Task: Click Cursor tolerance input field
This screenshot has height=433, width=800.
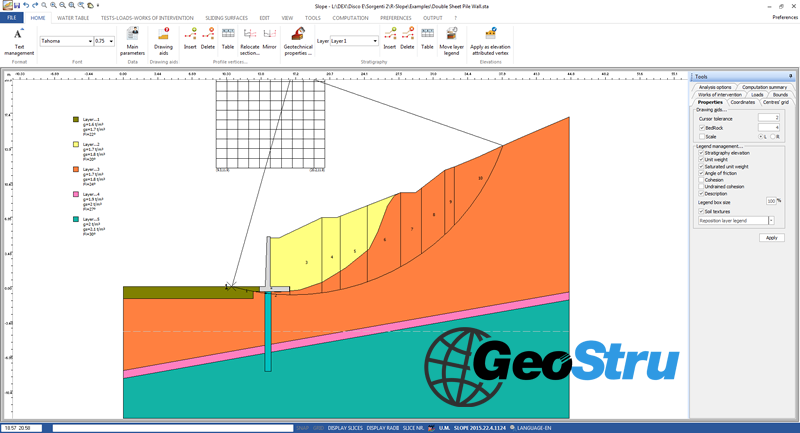Action: pyautogui.click(x=768, y=118)
